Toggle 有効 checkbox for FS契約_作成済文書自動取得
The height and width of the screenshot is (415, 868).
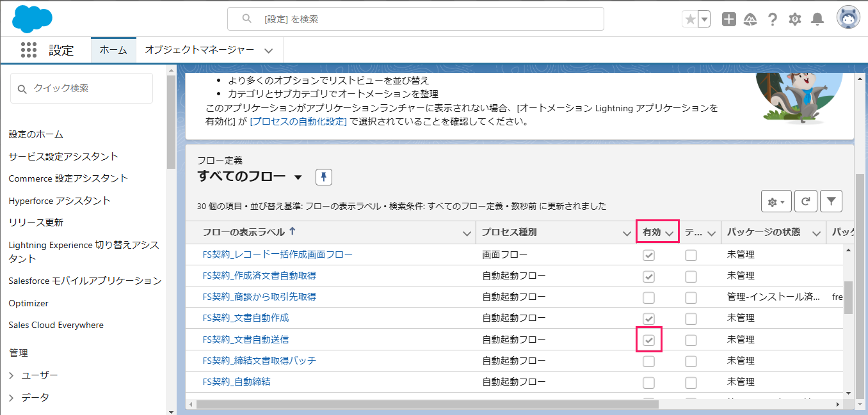tap(648, 276)
